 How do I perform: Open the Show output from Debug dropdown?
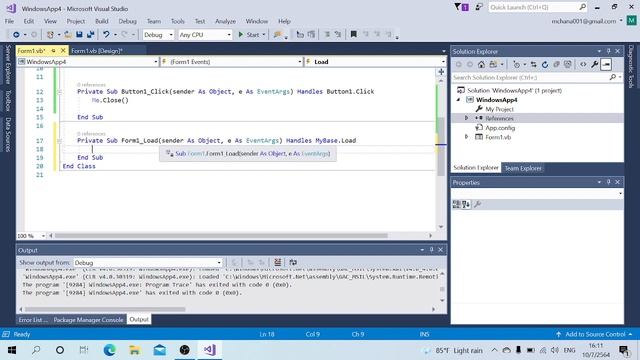(x=148, y=262)
